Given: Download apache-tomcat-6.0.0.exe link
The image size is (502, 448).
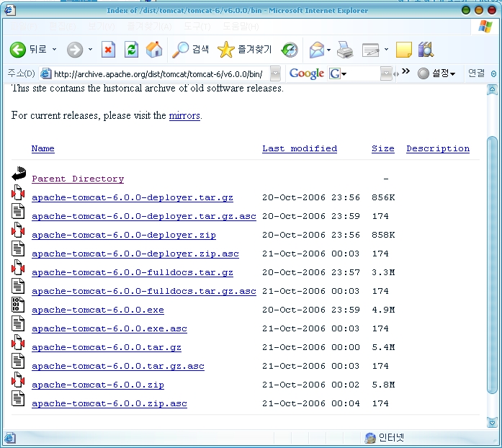Looking at the screenshot, I should click(x=98, y=310).
